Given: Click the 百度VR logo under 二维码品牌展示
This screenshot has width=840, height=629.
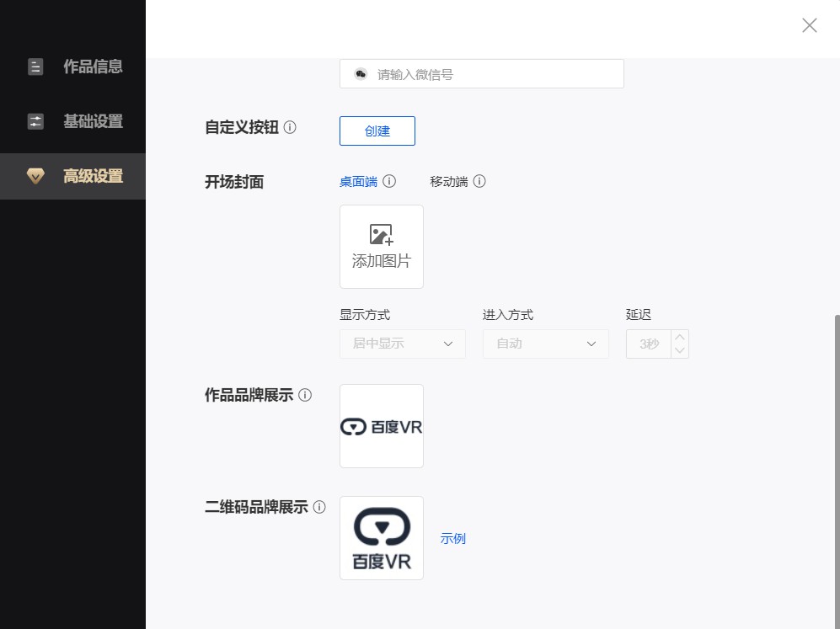Looking at the screenshot, I should click(x=382, y=538).
